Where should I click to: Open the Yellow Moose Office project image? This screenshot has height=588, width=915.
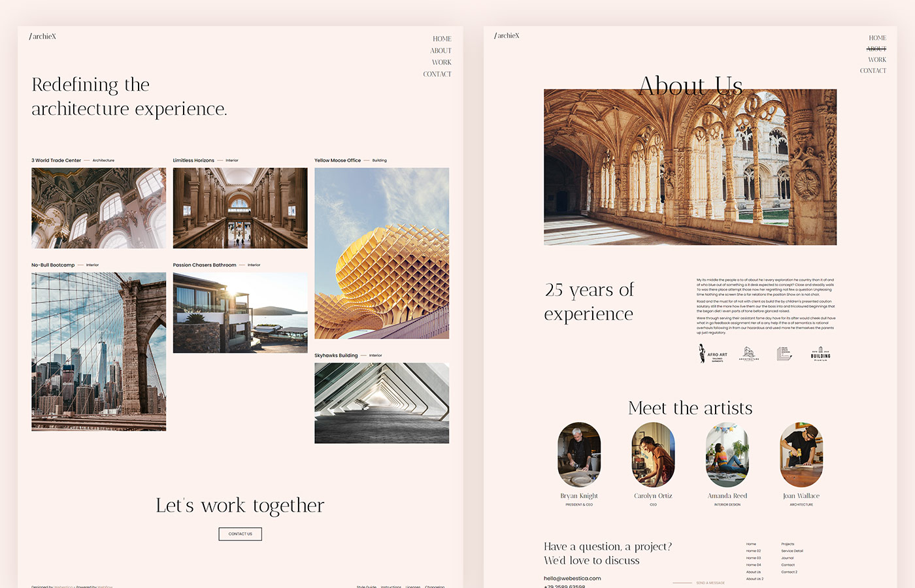(x=382, y=252)
